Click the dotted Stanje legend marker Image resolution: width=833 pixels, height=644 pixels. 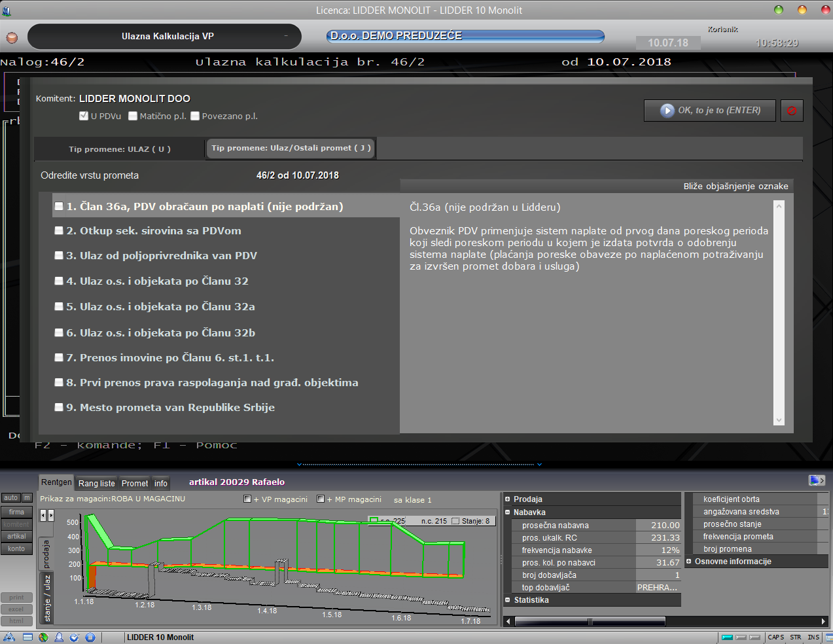point(455,521)
